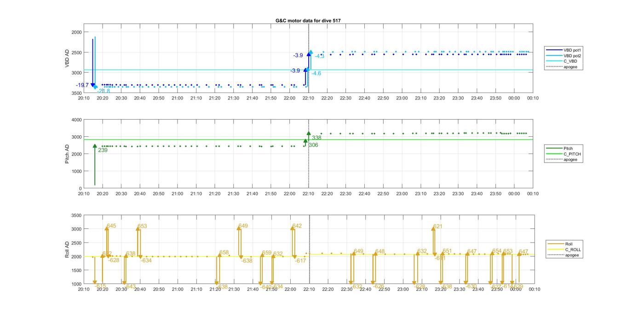Viewport: 644px width, 319px height.
Task: Click 'apogee' in the VBD plot legend
Action: pos(570,67)
